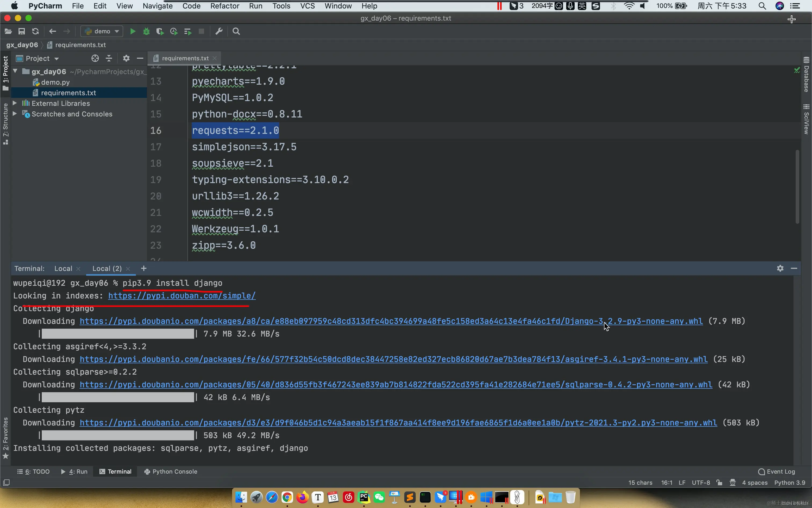Open the Python 3.9 interpreter selector
The image size is (812, 508).
click(789, 482)
